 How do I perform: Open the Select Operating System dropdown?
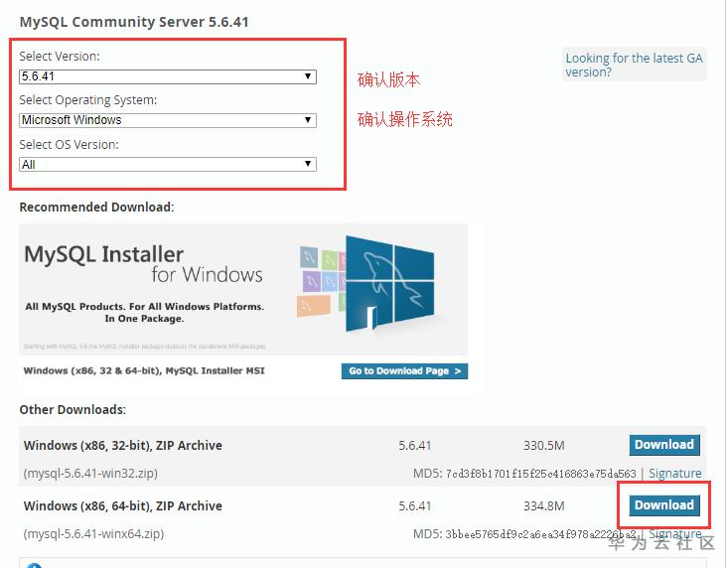[x=168, y=120]
